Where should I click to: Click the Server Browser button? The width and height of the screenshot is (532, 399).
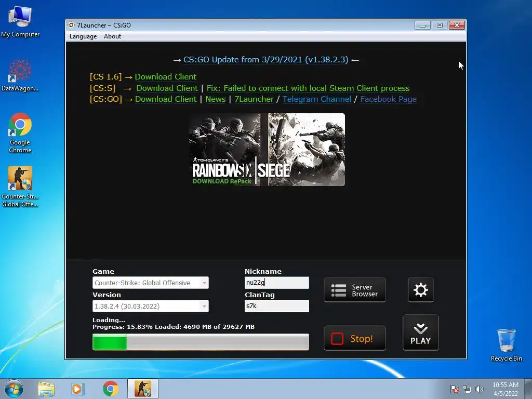(354, 290)
